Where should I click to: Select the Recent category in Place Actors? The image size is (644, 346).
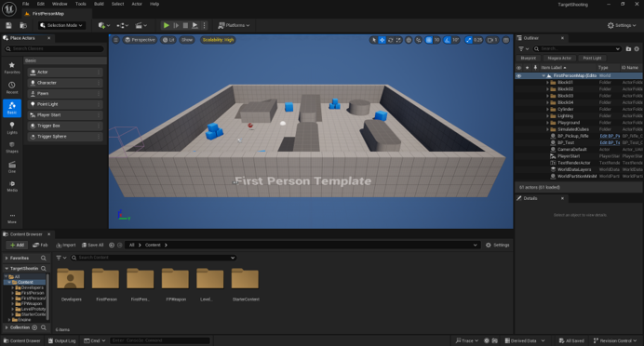pyautogui.click(x=12, y=87)
